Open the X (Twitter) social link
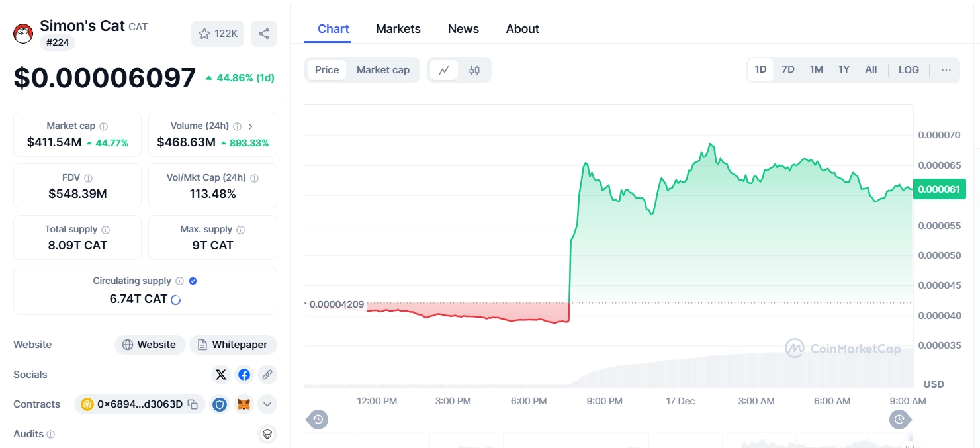Viewport: 980px width, 448px height. coord(221,375)
